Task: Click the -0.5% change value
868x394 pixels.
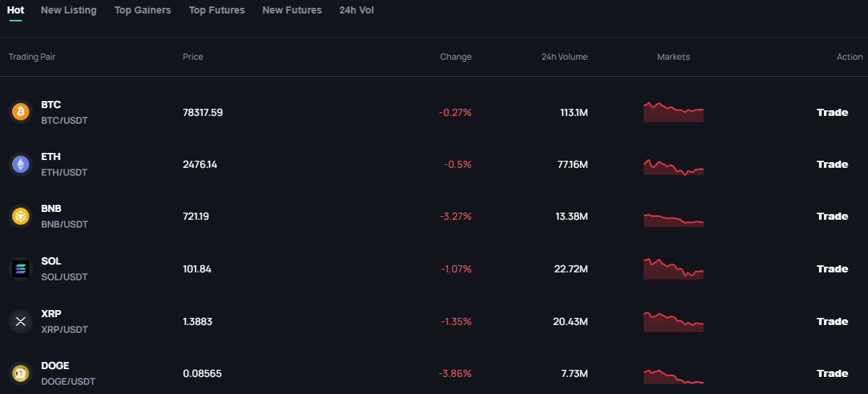Action: [458, 164]
